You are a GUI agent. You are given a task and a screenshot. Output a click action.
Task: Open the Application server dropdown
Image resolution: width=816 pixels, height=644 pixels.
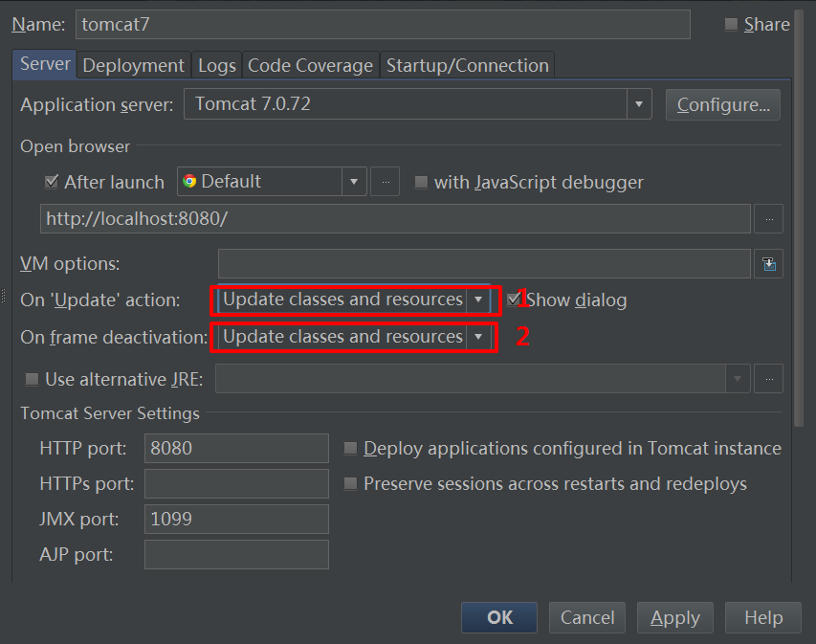click(638, 104)
